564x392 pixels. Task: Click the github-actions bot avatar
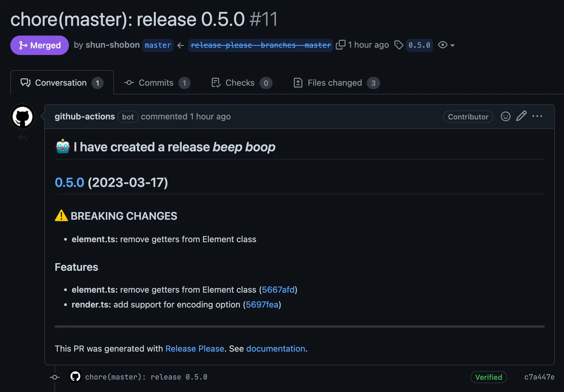click(22, 116)
